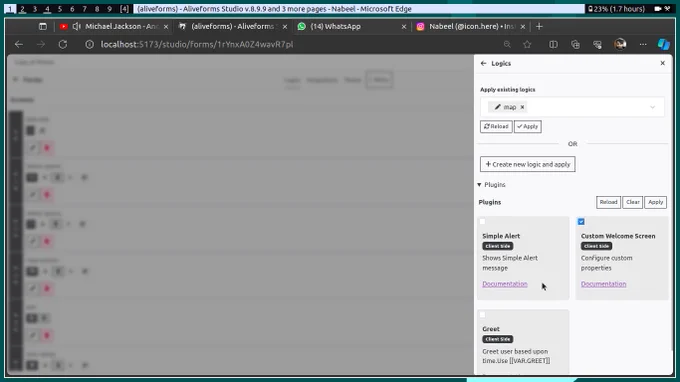Select the Simple Alert plugin title
680x382 pixels.
(x=501, y=236)
